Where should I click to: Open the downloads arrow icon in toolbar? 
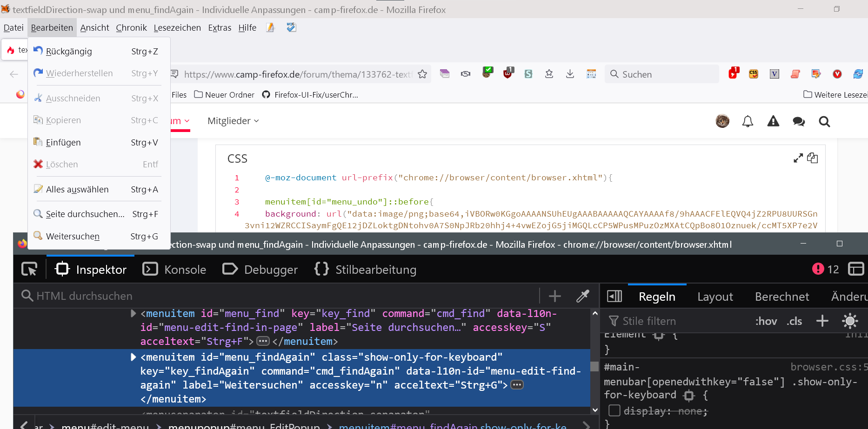click(x=570, y=74)
